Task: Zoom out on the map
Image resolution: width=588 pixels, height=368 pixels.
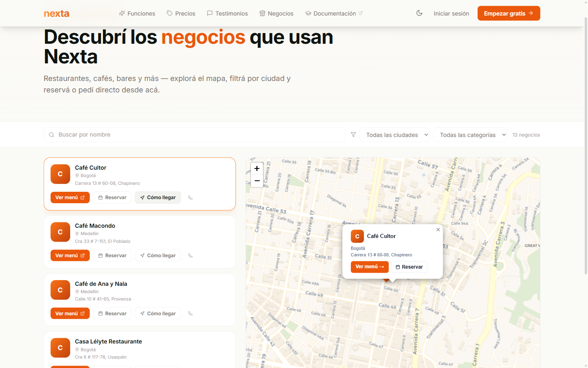Action: pyautogui.click(x=257, y=181)
